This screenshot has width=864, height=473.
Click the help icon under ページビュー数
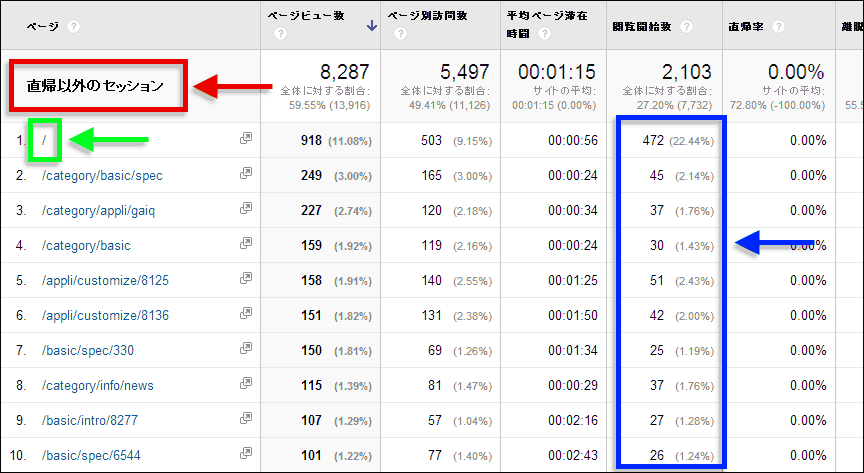pyautogui.click(x=281, y=34)
